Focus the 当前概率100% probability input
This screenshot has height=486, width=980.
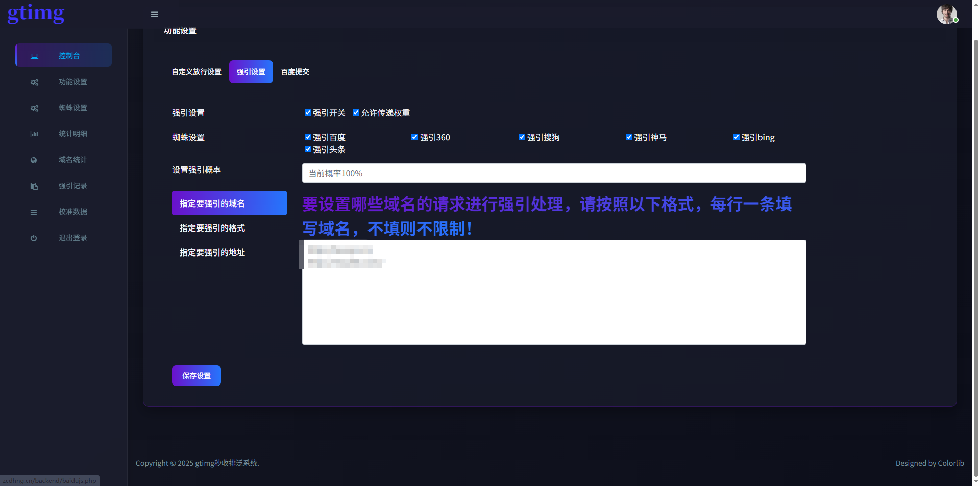pyautogui.click(x=554, y=173)
